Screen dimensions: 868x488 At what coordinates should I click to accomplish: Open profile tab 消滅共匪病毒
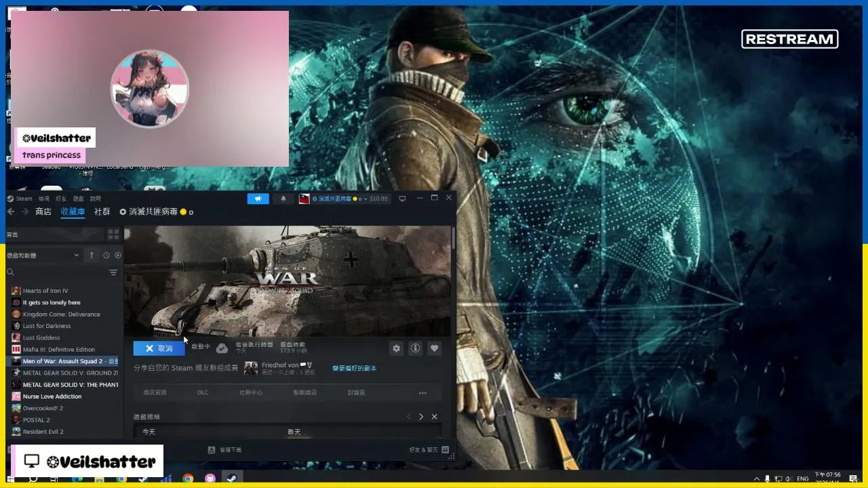[x=156, y=211]
